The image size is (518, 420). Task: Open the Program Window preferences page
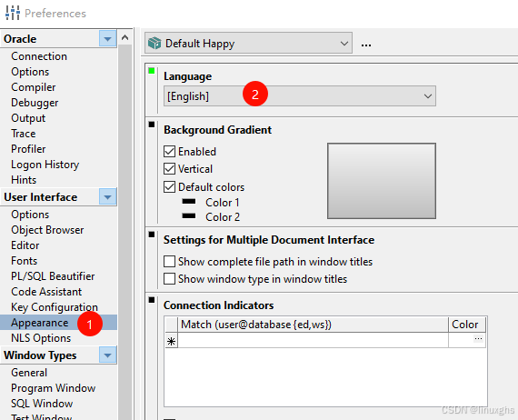pyautogui.click(x=54, y=388)
